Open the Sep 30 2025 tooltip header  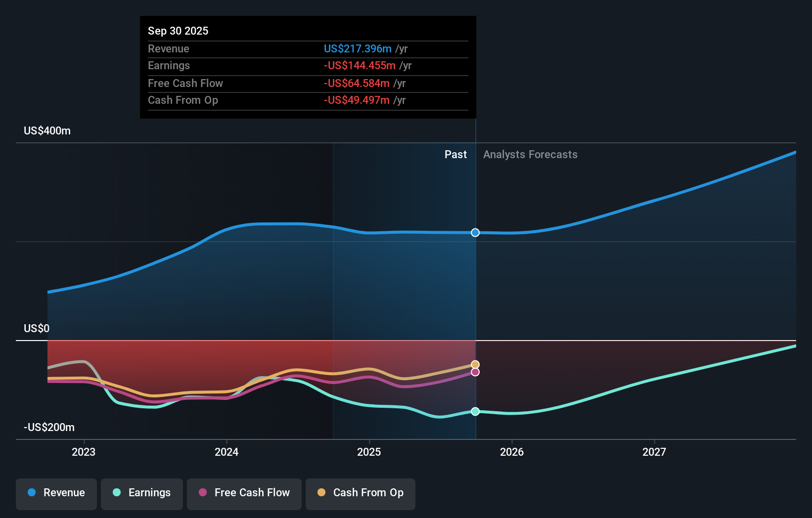click(x=178, y=31)
